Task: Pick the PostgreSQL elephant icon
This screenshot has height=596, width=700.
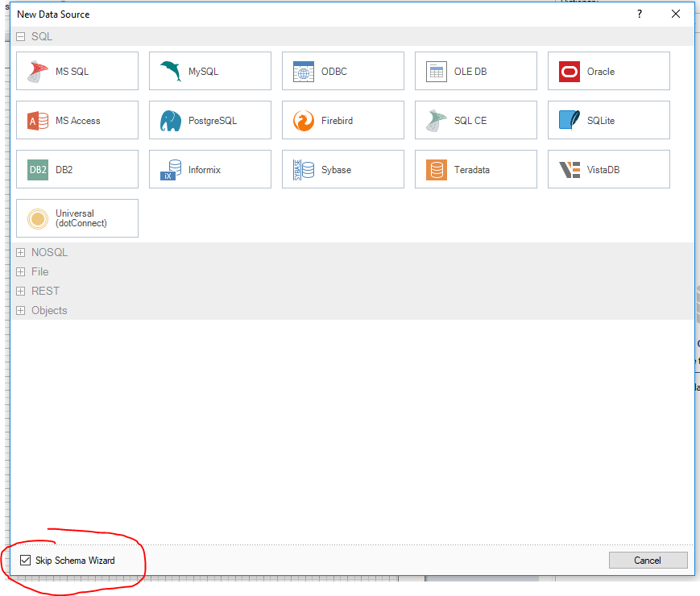Action: (171, 121)
